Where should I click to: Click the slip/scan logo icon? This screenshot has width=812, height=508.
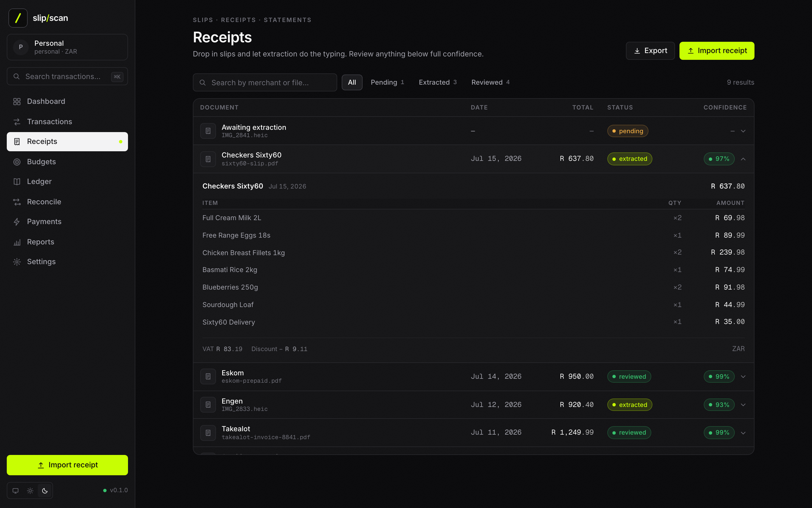click(x=18, y=18)
